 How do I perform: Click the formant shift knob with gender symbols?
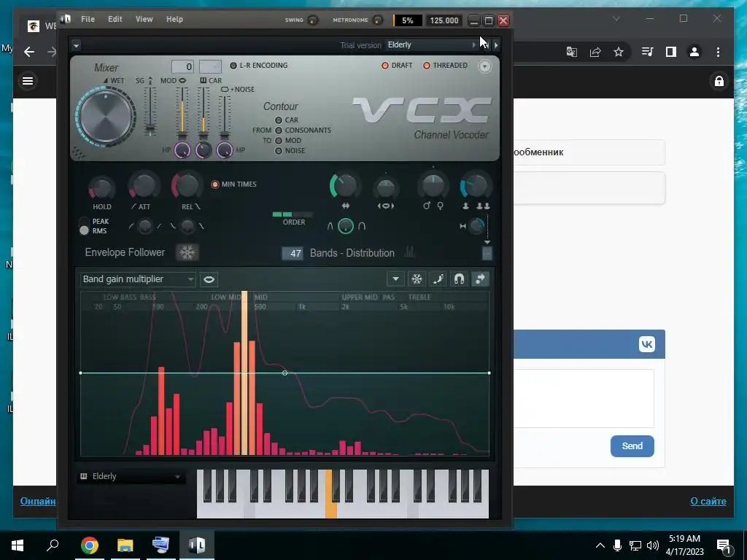(433, 186)
